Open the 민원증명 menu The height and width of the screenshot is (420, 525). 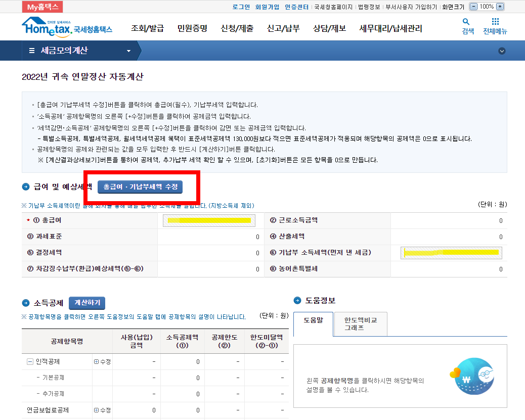click(x=192, y=28)
